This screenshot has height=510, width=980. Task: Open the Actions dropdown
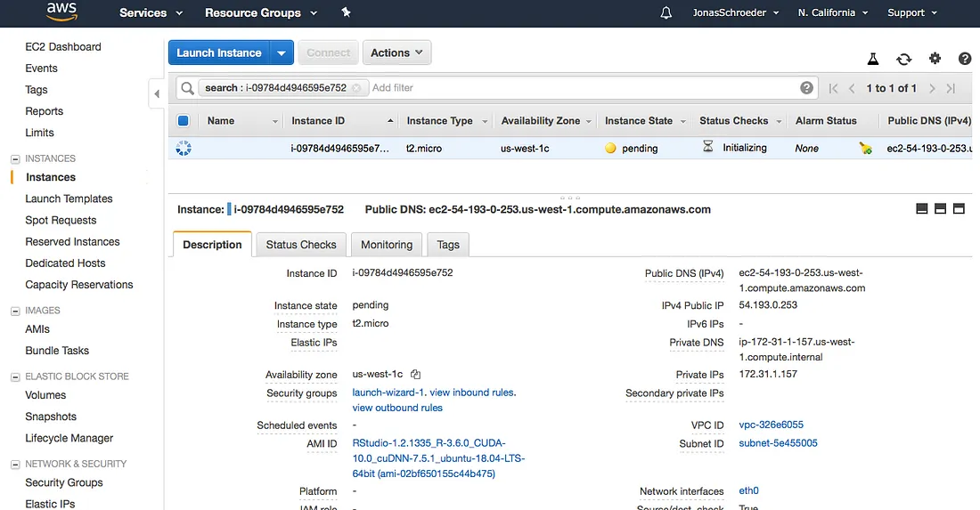[x=396, y=53]
